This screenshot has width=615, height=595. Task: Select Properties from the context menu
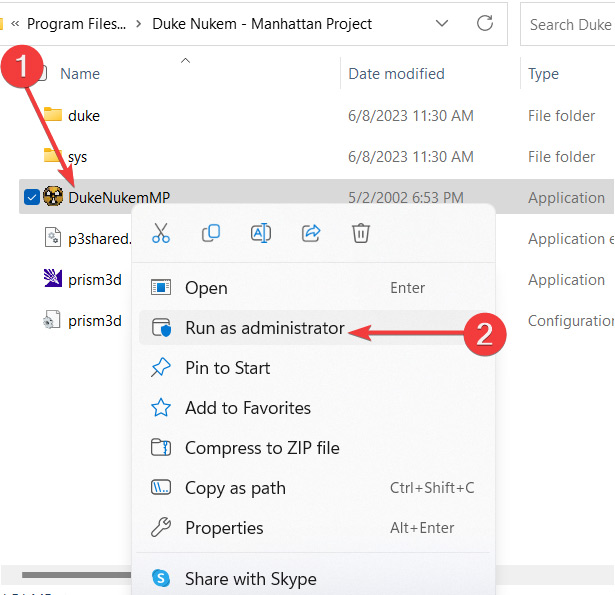(x=224, y=528)
